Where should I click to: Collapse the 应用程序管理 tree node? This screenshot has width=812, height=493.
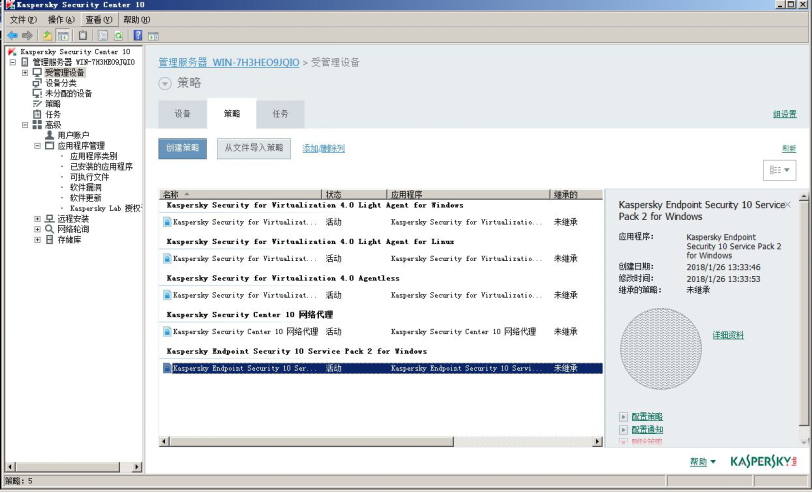(x=37, y=145)
